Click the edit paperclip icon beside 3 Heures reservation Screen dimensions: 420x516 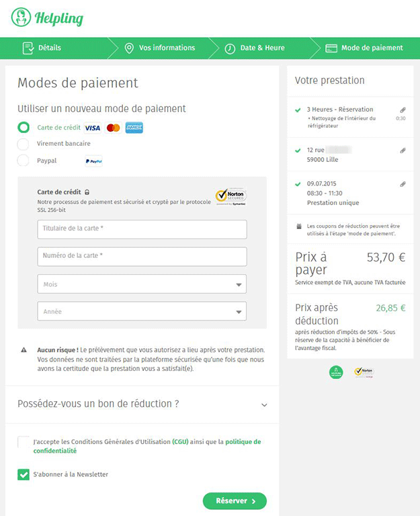[x=403, y=110]
